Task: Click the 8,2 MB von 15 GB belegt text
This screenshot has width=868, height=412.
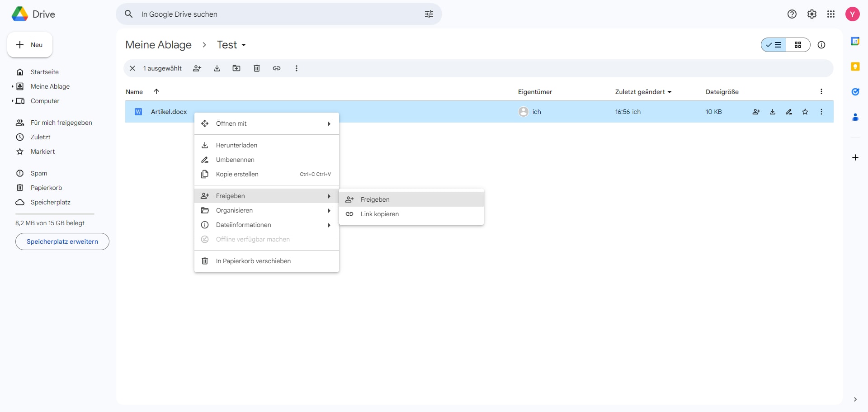Action: (x=50, y=223)
